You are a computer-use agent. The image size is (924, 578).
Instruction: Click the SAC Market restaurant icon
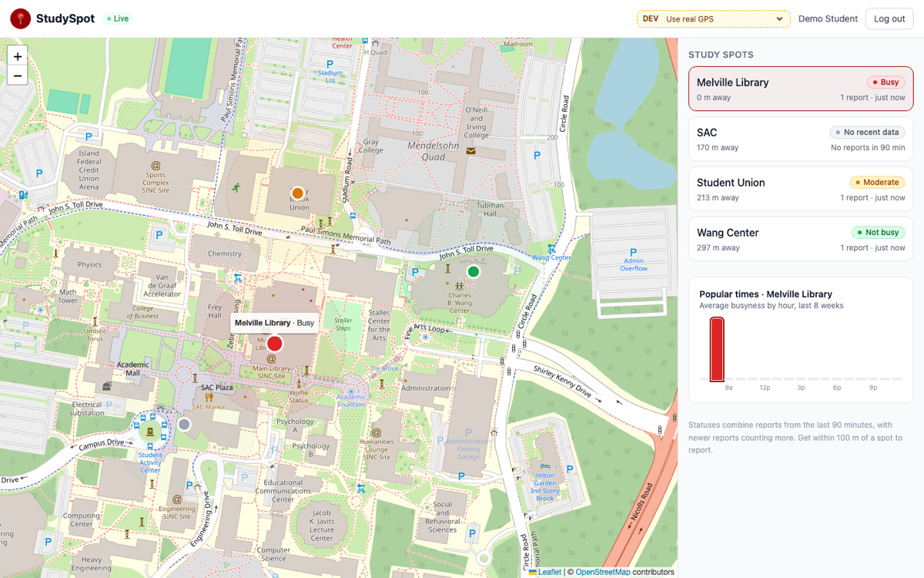(209, 398)
